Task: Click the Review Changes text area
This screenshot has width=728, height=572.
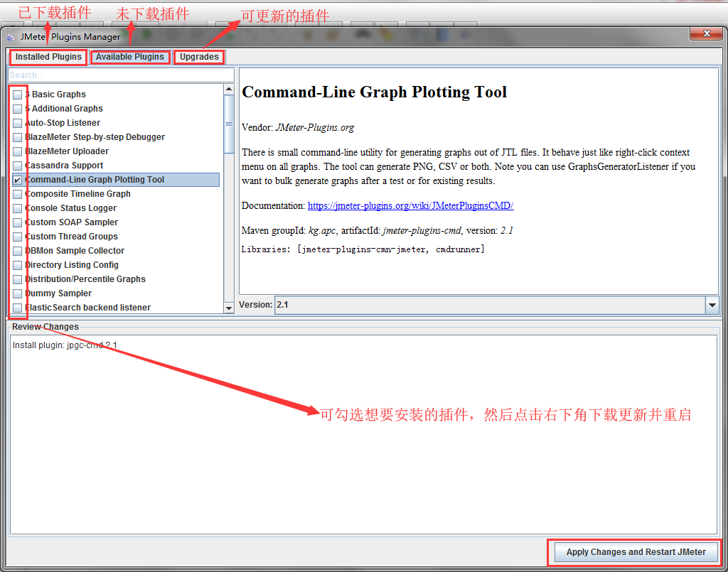Action: pos(363,434)
